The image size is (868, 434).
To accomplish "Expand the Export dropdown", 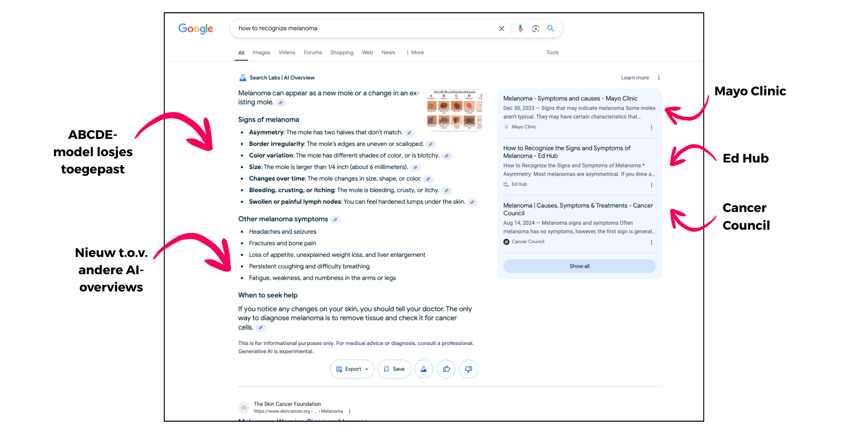I will coord(352,369).
